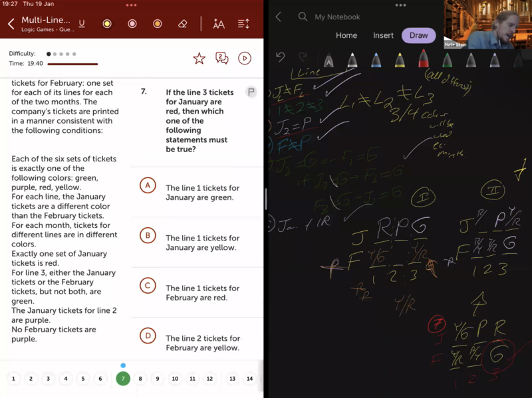Select answer choice A

148,185
